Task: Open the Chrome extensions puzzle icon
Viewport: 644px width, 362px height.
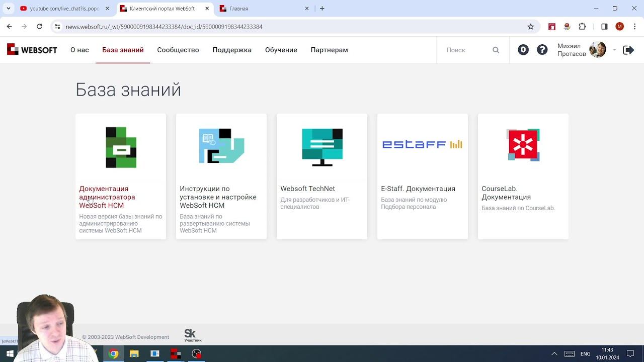Action: click(583, 27)
